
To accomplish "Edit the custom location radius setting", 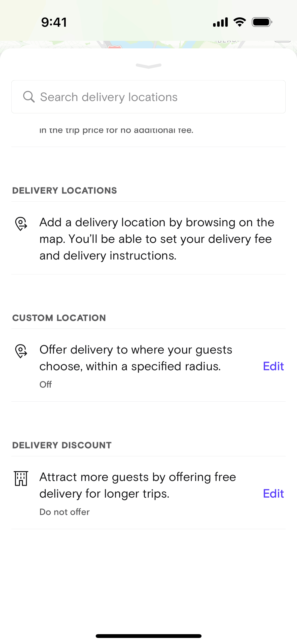I will click(273, 366).
